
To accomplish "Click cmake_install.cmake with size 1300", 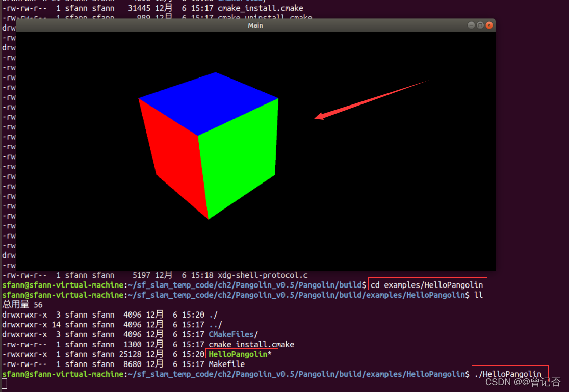I will tap(251, 345).
